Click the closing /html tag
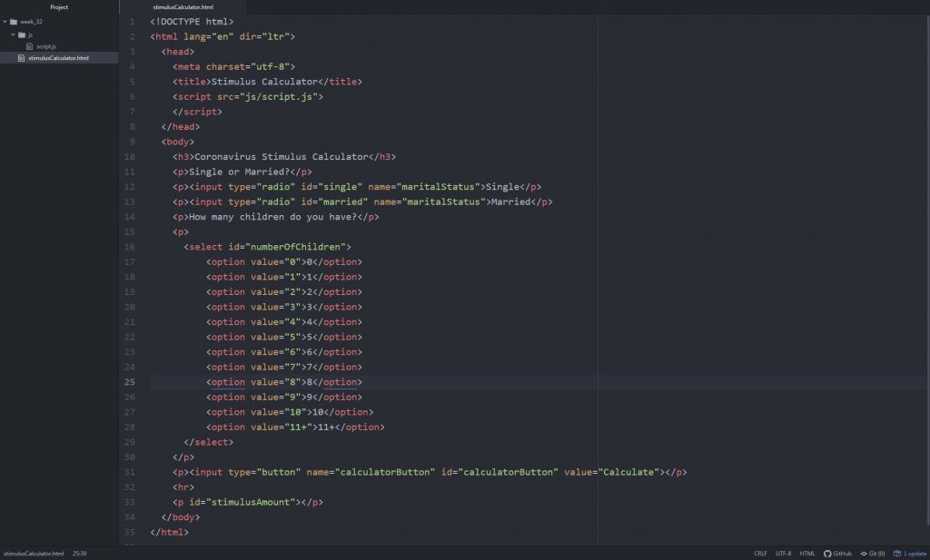Viewport: 930px width, 560px height. pyautogui.click(x=169, y=533)
